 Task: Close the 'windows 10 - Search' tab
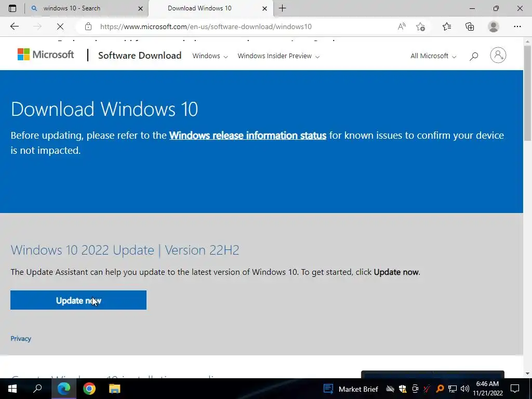[140, 8]
